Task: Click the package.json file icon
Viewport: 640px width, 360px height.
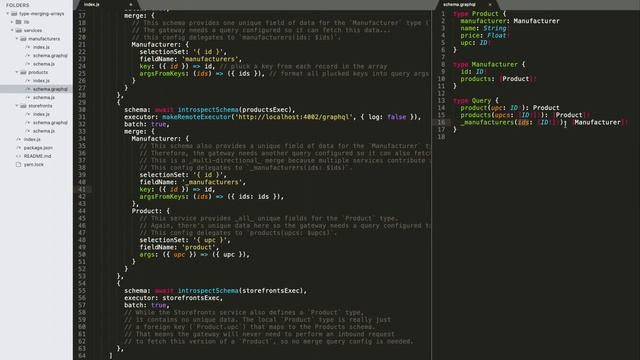Action: pos(18,148)
